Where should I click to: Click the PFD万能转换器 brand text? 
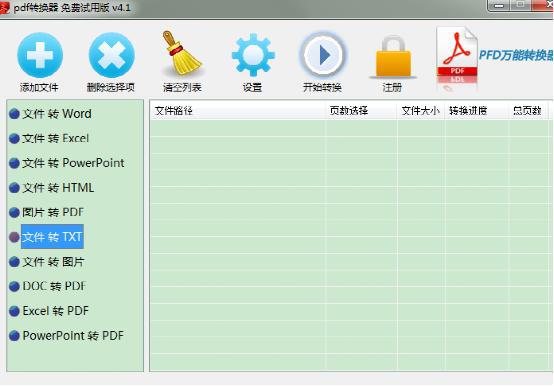(516, 55)
